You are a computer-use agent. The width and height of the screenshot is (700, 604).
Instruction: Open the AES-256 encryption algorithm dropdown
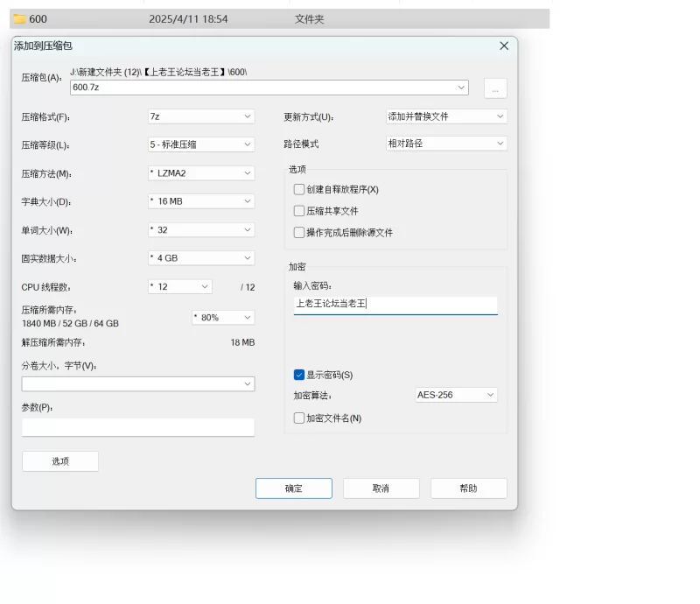[x=456, y=395]
